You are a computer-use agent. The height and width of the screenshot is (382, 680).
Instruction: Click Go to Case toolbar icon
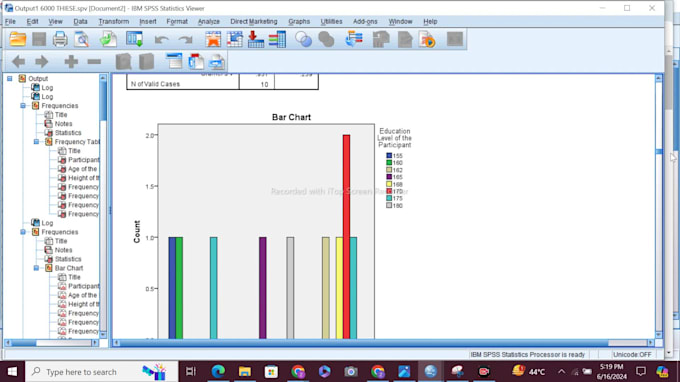pos(235,39)
